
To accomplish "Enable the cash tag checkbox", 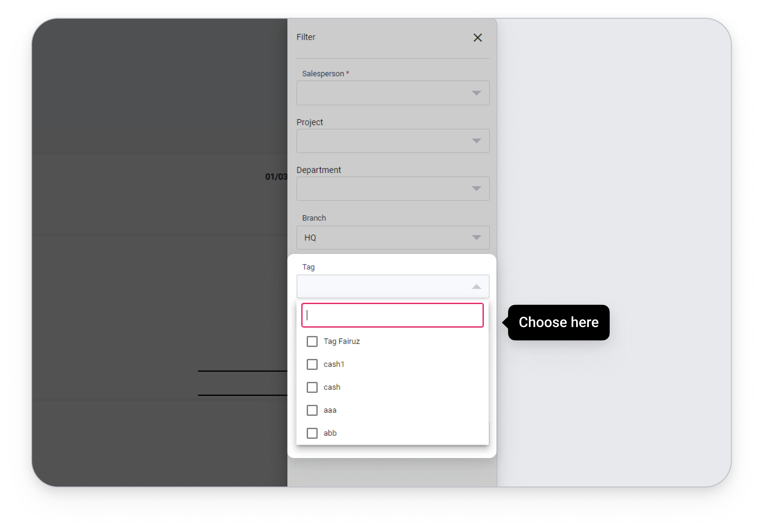I will pyautogui.click(x=312, y=387).
